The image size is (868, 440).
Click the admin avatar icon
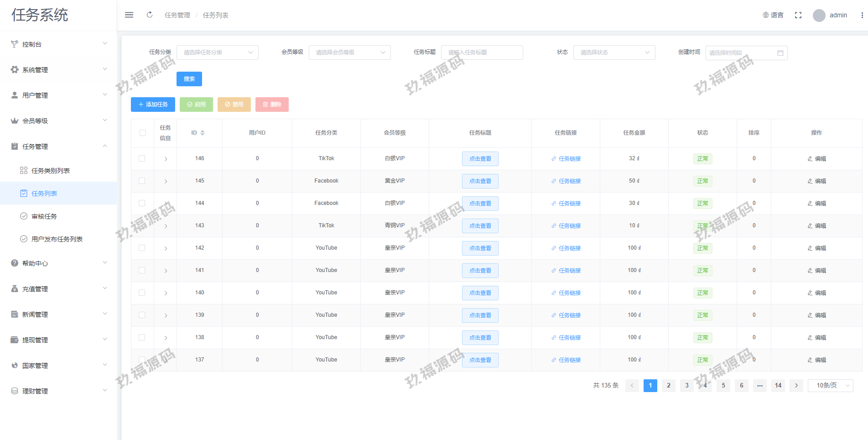point(819,16)
